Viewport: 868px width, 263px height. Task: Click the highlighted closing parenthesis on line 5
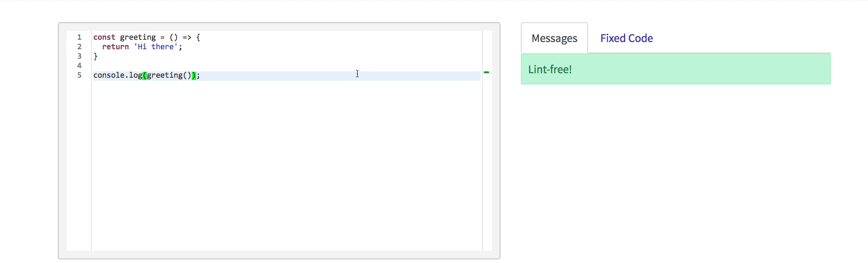(194, 75)
